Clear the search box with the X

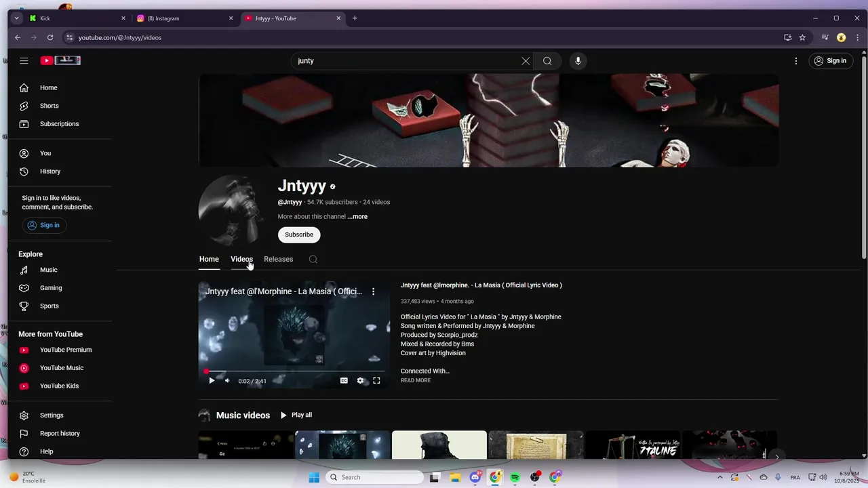click(526, 61)
